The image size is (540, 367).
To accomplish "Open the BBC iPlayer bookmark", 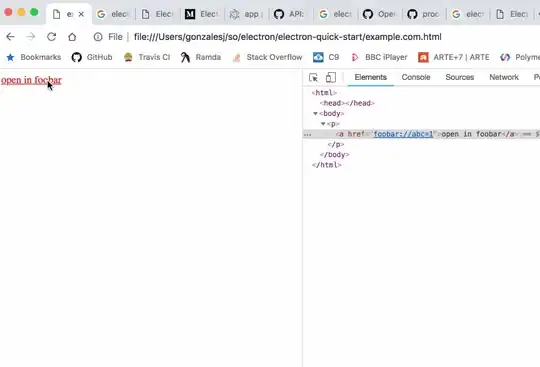I will click(x=379, y=57).
